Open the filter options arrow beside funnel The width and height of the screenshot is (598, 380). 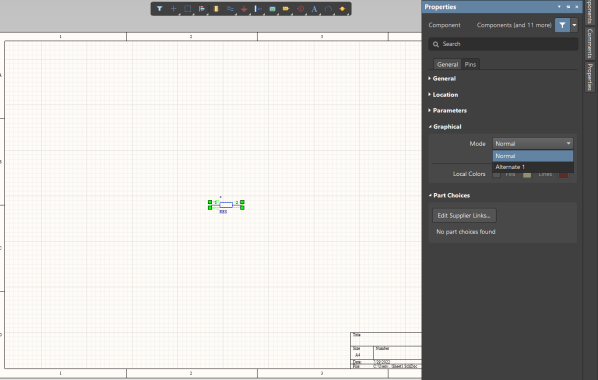[x=574, y=25]
